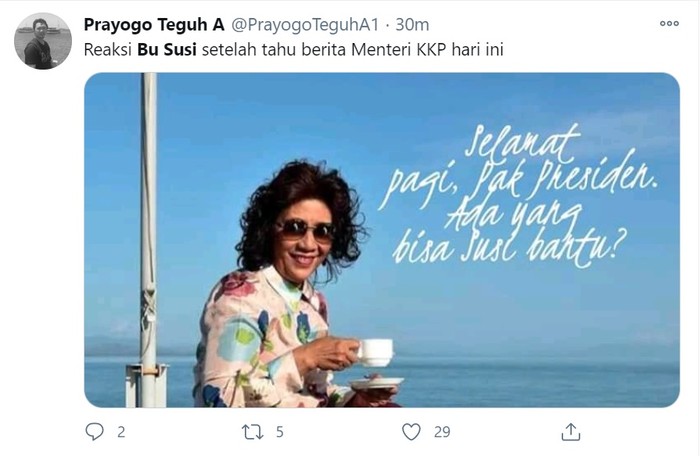Open the three-dot more options menu
The image size is (700, 456).
click(x=668, y=24)
